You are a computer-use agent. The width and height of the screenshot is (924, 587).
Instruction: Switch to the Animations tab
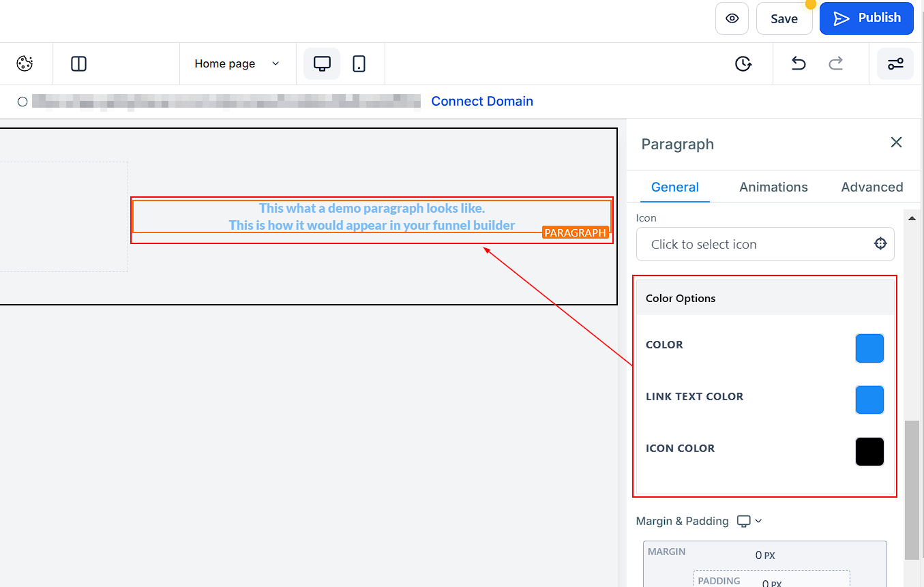(x=773, y=187)
